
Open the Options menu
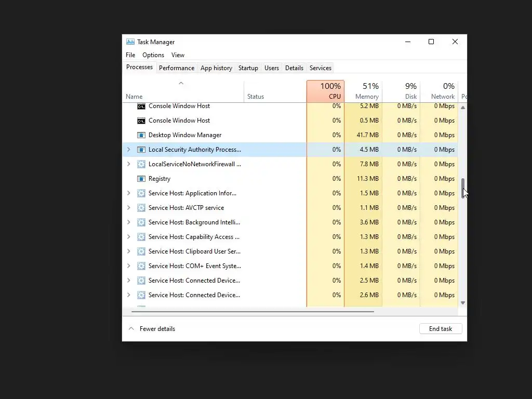tap(153, 55)
